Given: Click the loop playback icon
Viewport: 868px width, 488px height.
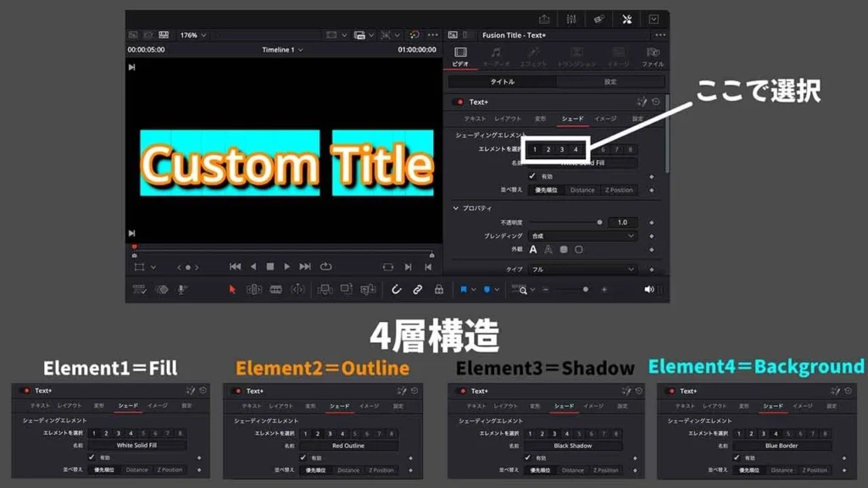Looking at the screenshot, I should 325,266.
